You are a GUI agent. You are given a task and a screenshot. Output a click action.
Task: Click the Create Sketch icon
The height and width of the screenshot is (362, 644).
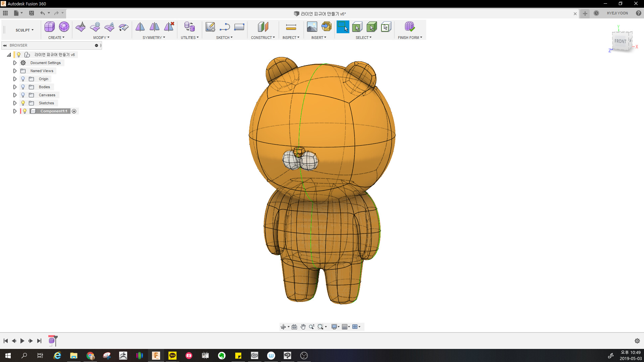click(210, 27)
